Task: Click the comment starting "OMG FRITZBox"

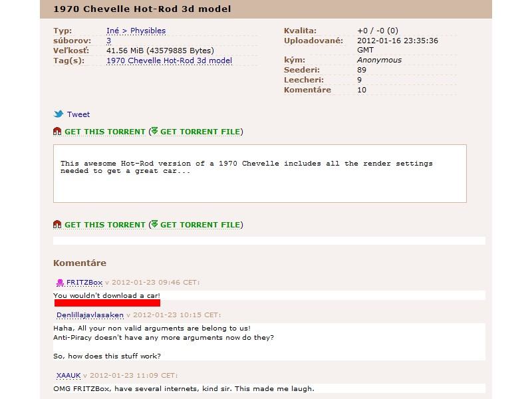Action: coord(184,388)
